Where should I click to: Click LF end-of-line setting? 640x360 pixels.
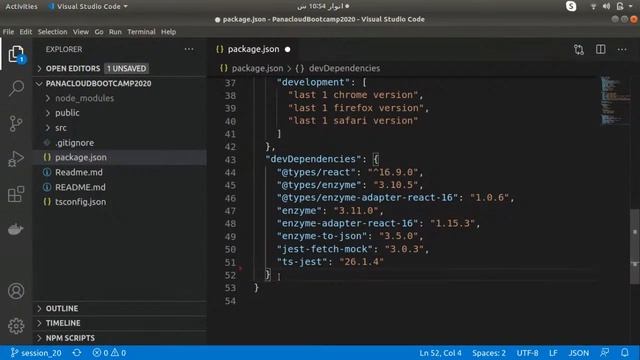pyautogui.click(x=553, y=353)
